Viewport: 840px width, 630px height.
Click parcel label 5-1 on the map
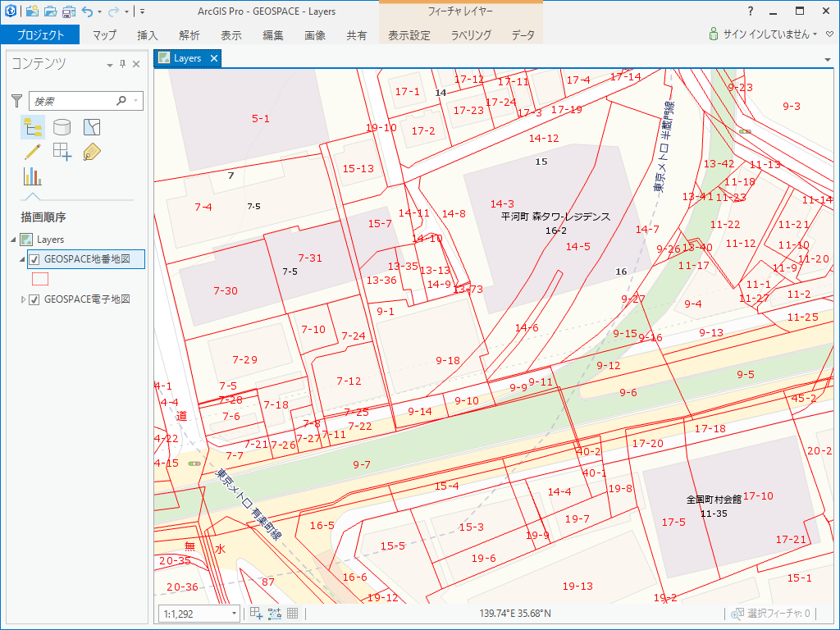(x=261, y=118)
